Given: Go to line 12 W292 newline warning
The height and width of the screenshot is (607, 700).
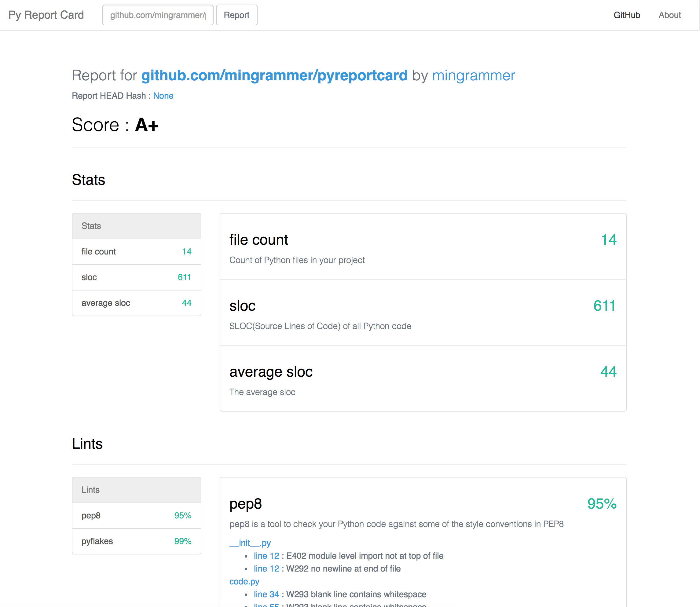Looking at the screenshot, I should (x=266, y=569).
